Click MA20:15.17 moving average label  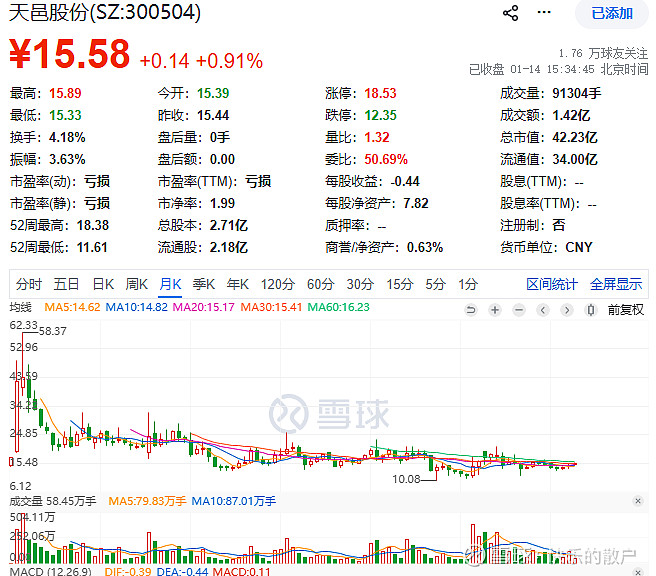pos(204,307)
